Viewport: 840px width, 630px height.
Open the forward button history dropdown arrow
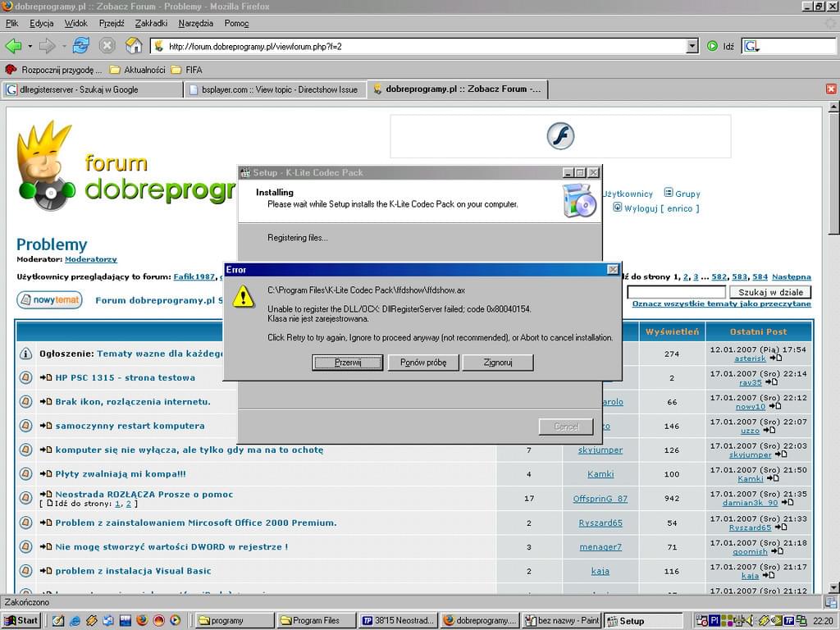tap(64, 46)
